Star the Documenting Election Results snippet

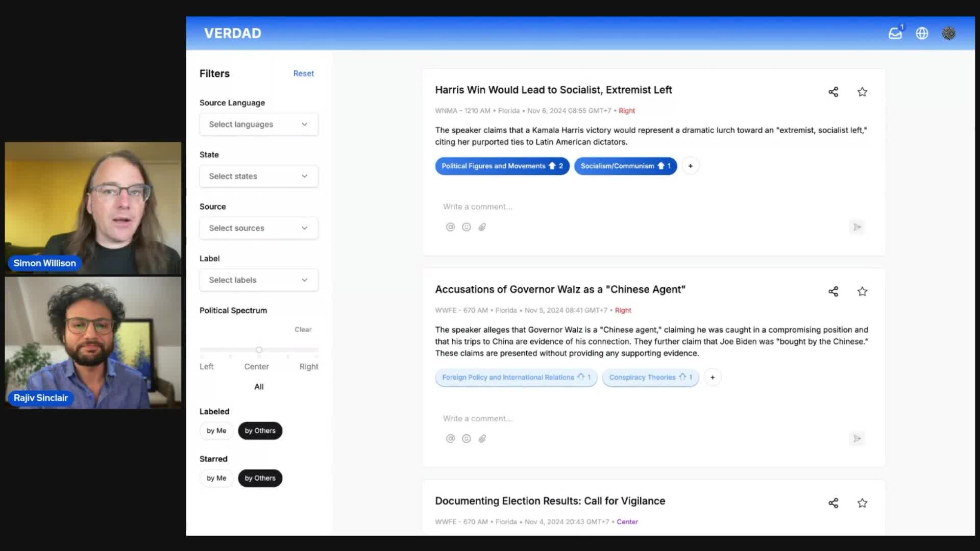click(862, 503)
